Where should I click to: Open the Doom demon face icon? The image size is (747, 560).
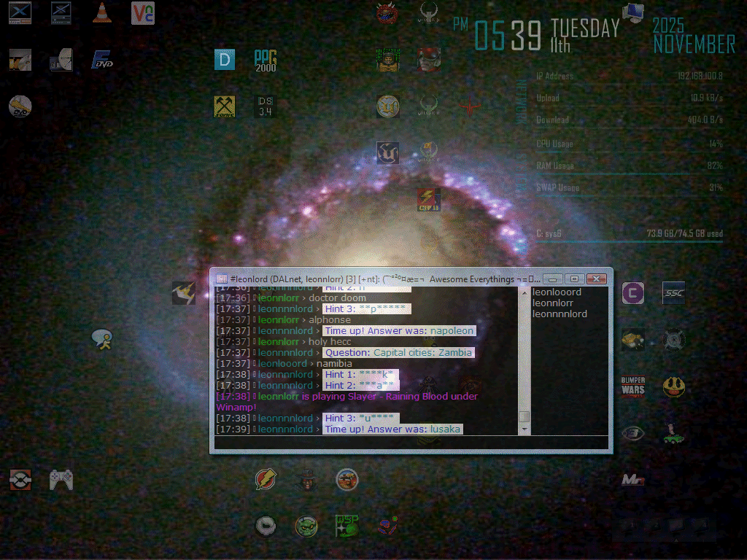[x=387, y=13]
